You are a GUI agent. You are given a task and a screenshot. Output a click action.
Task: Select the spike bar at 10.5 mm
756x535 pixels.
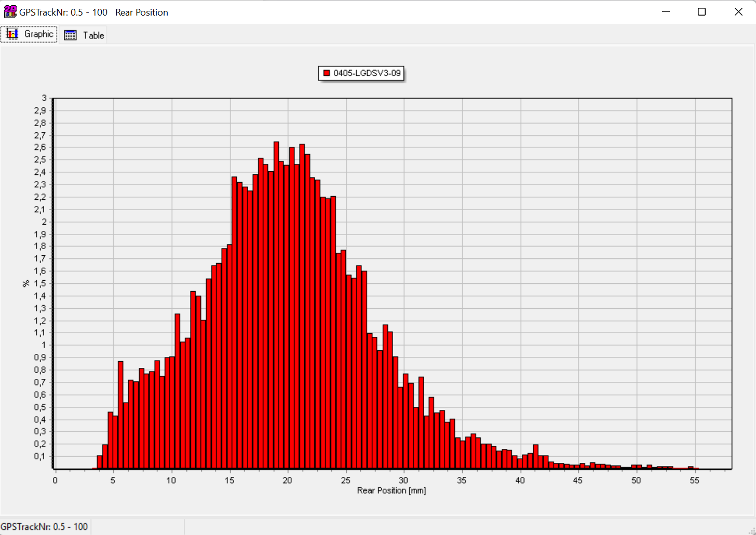coord(178,391)
